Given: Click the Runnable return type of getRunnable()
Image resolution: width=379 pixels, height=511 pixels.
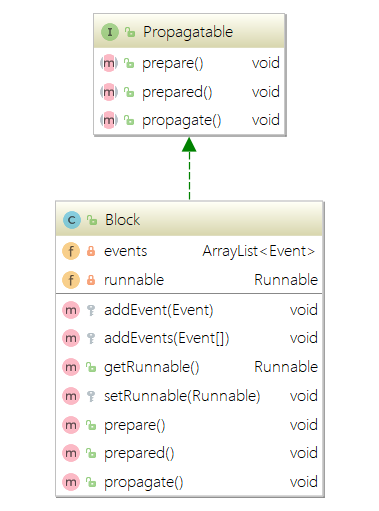Looking at the screenshot, I should pos(286,367).
